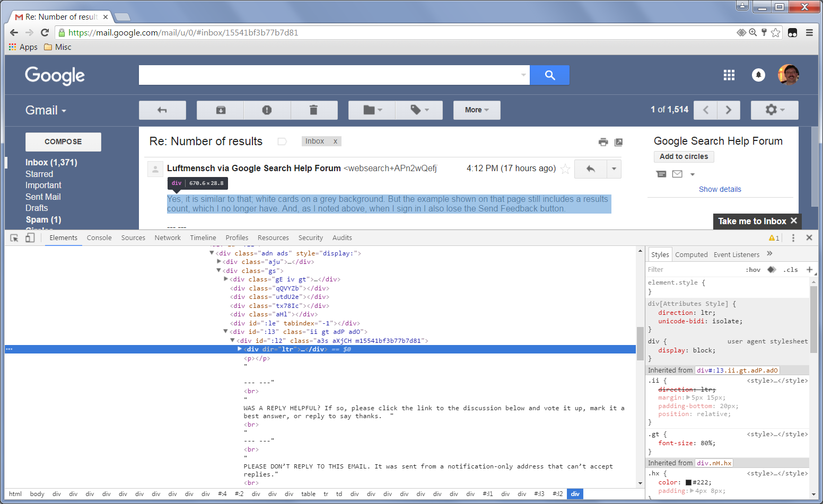
Task: Toggle .cls class editor
Action: (x=791, y=270)
